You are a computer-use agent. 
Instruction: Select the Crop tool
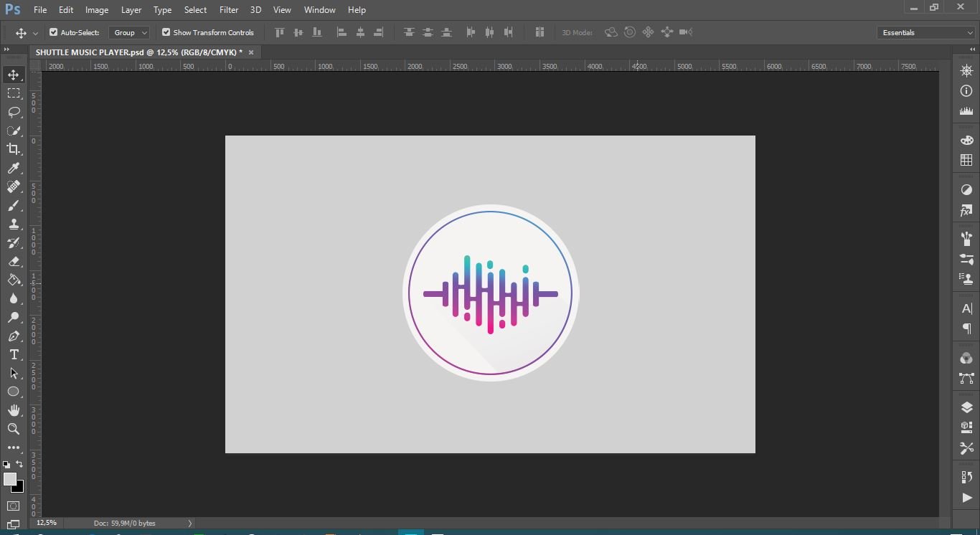[14, 149]
